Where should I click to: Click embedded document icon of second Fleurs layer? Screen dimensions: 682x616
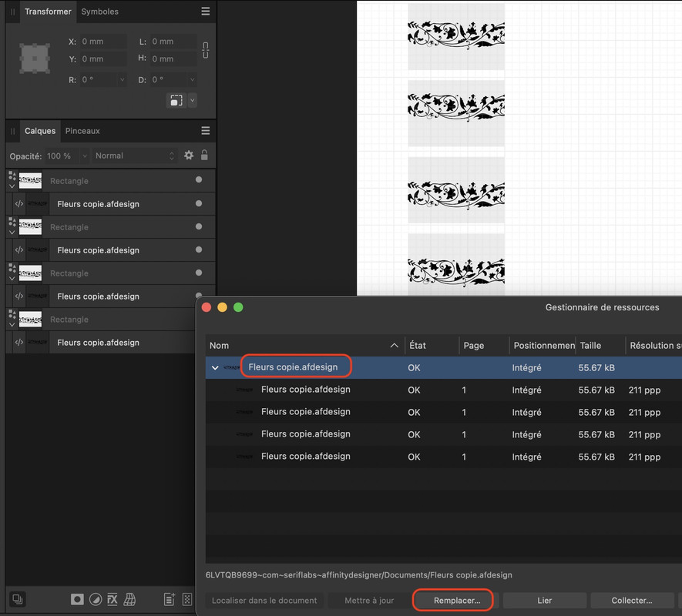pos(18,250)
